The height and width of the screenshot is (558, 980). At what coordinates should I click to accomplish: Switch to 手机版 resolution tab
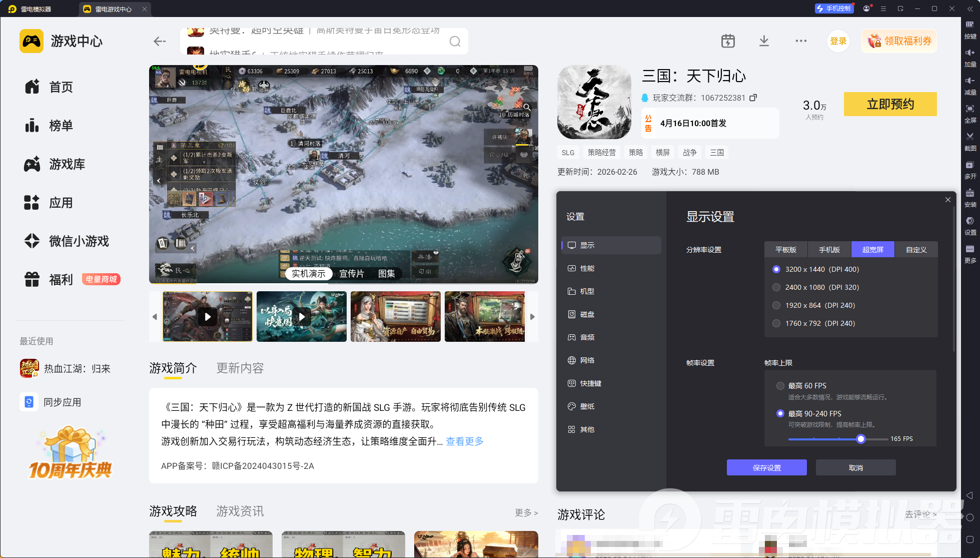click(x=829, y=250)
